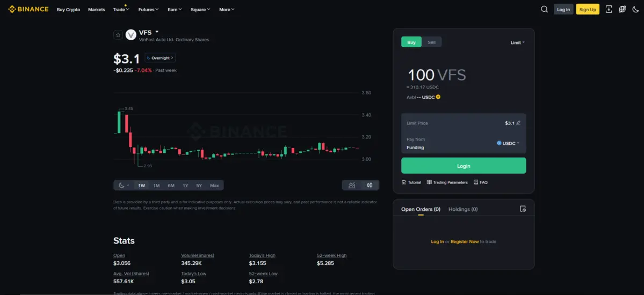Click Register Now link
Screen dimensions: 644x295
465,242
